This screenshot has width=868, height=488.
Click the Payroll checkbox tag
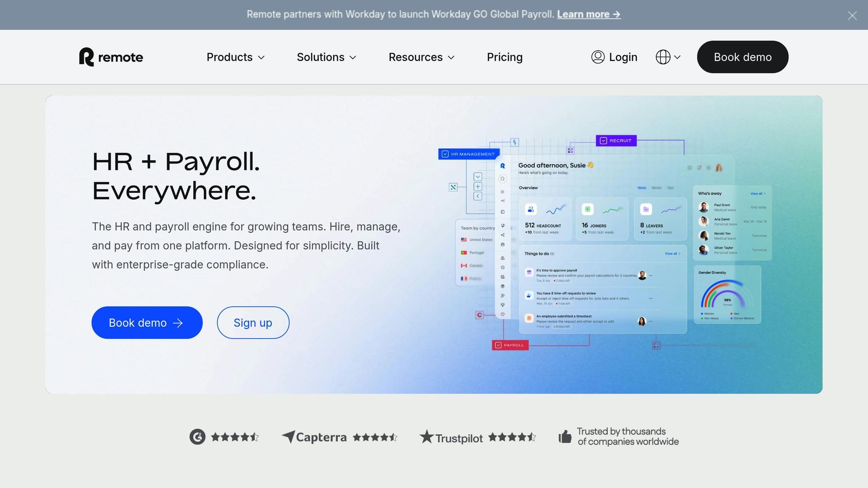pos(510,345)
